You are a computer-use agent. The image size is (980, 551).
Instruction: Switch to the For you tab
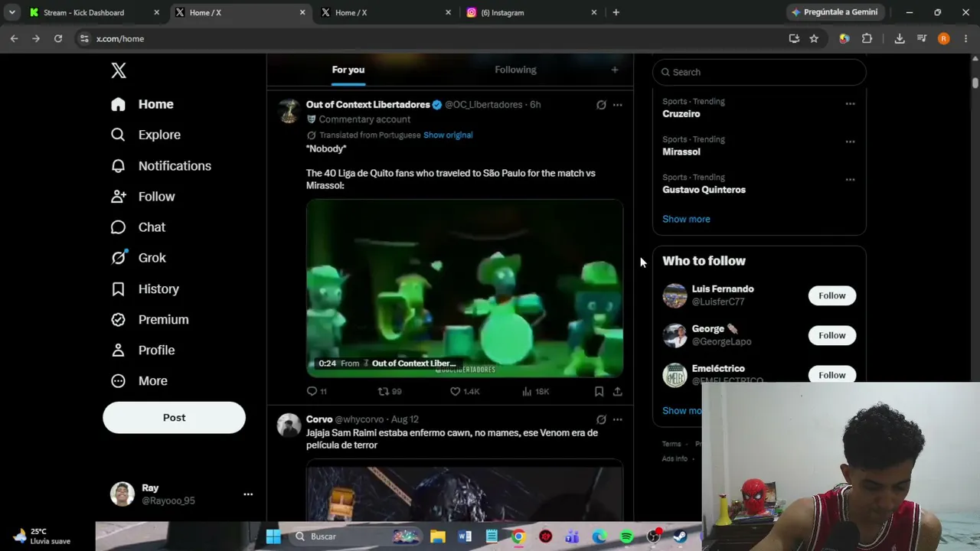coord(348,70)
